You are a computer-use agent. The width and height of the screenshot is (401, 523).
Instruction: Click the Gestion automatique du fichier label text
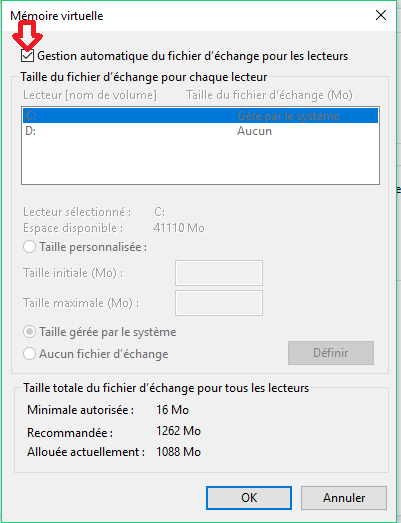(x=192, y=56)
